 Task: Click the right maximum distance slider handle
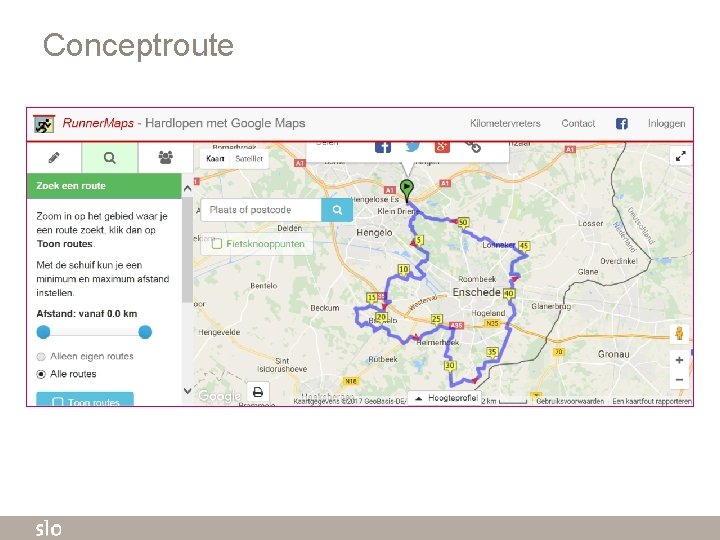coord(145,332)
